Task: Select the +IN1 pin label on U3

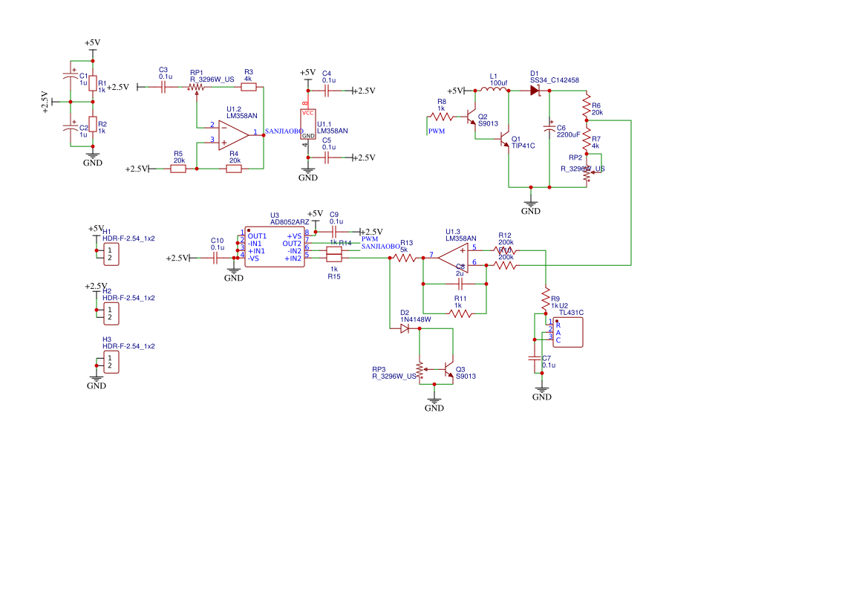Action: 256,251
